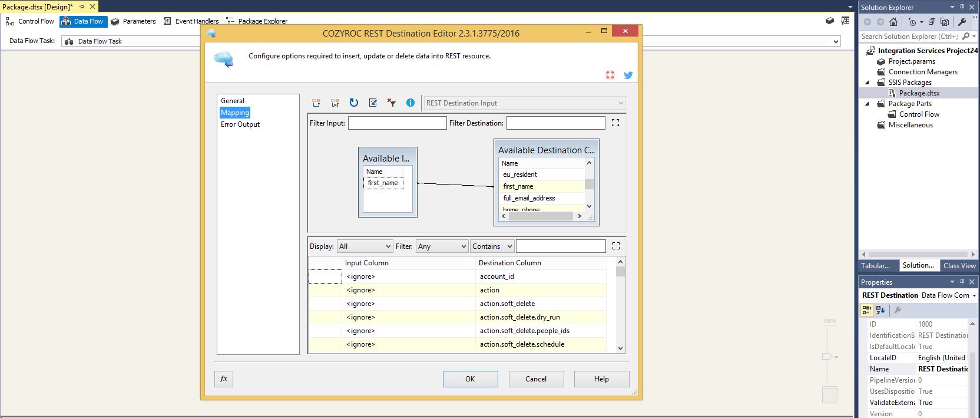Switch to the Control Flow tab
Screen dimensions: 980x418
coord(30,21)
